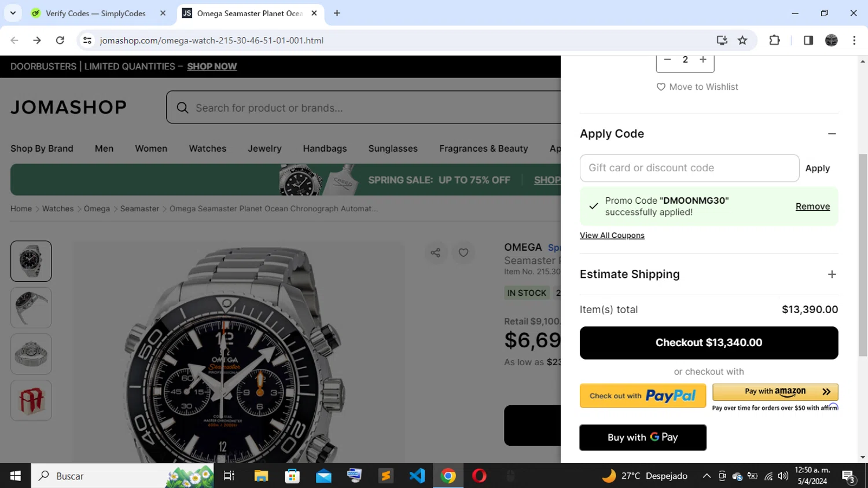Click the Move to Wishlist heart link
This screenshot has width=868, height=488.
point(697,87)
